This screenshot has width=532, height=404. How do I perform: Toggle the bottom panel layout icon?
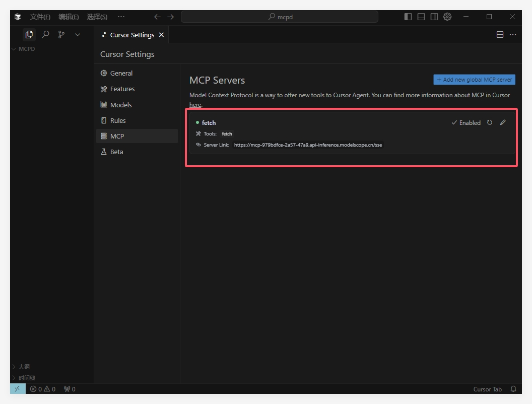[421, 17]
